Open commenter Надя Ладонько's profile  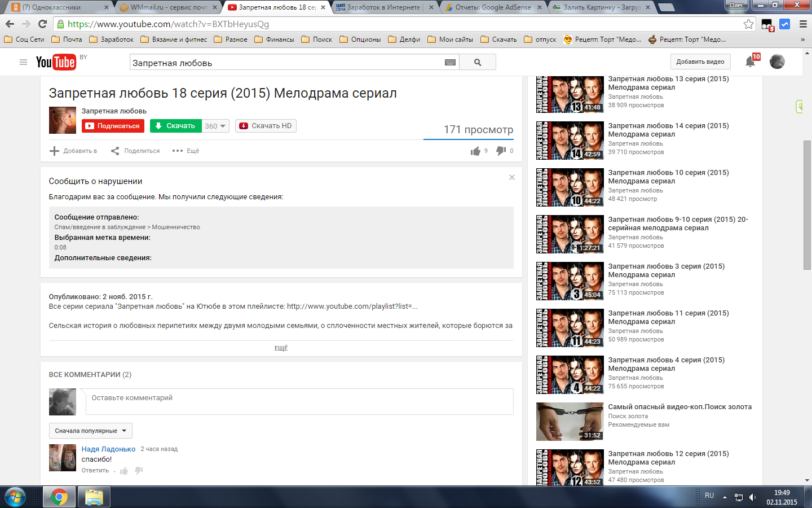pyautogui.click(x=108, y=449)
